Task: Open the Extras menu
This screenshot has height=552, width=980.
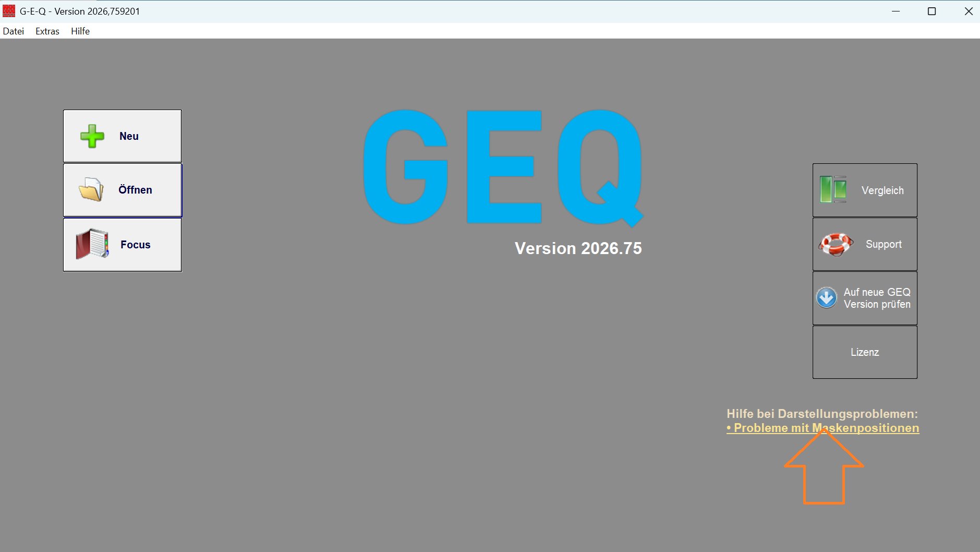Action: (x=47, y=31)
